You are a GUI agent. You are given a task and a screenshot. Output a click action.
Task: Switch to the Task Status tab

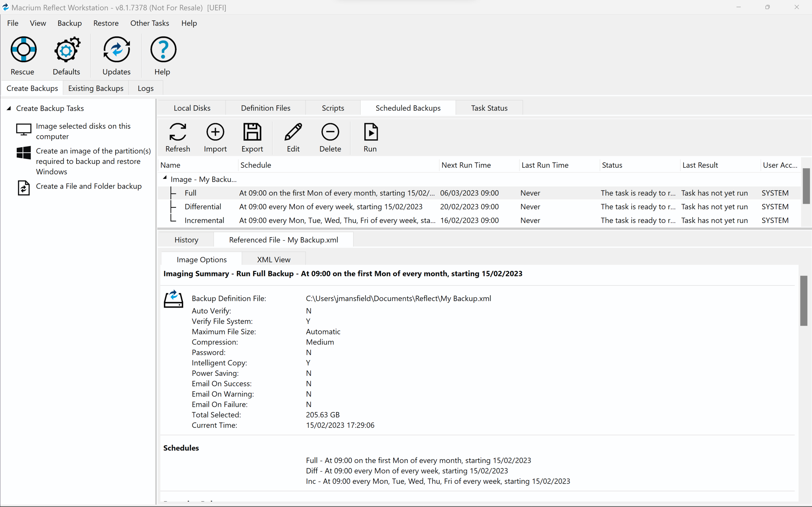click(x=489, y=108)
